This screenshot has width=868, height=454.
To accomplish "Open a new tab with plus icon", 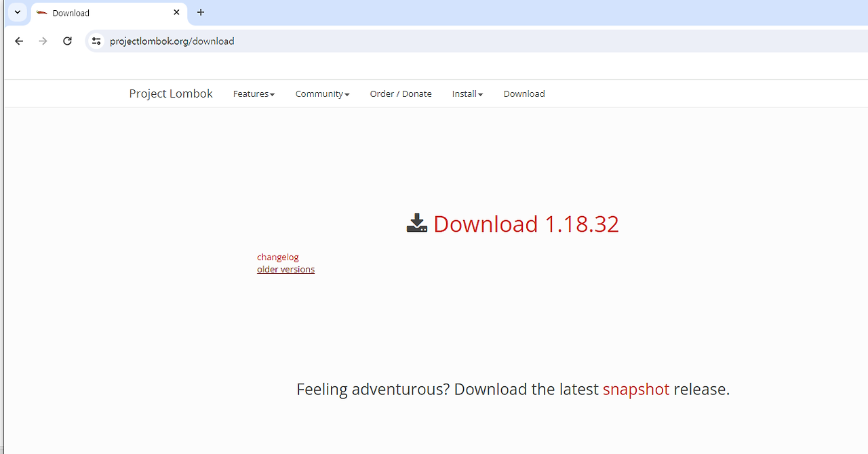I will [x=201, y=12].
